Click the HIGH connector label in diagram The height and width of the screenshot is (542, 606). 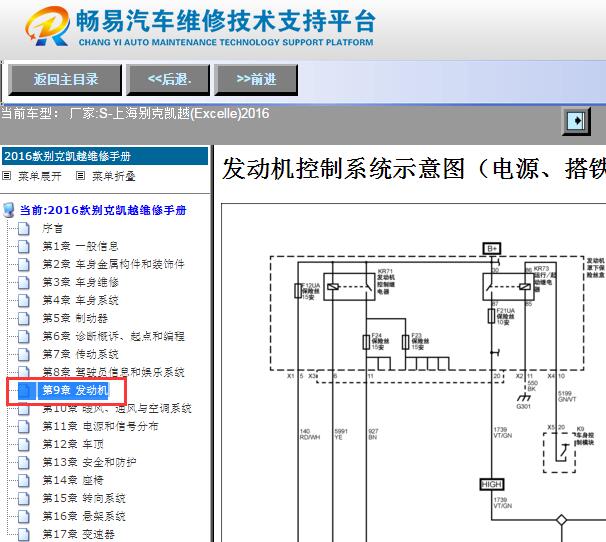[x=492, y=484]
